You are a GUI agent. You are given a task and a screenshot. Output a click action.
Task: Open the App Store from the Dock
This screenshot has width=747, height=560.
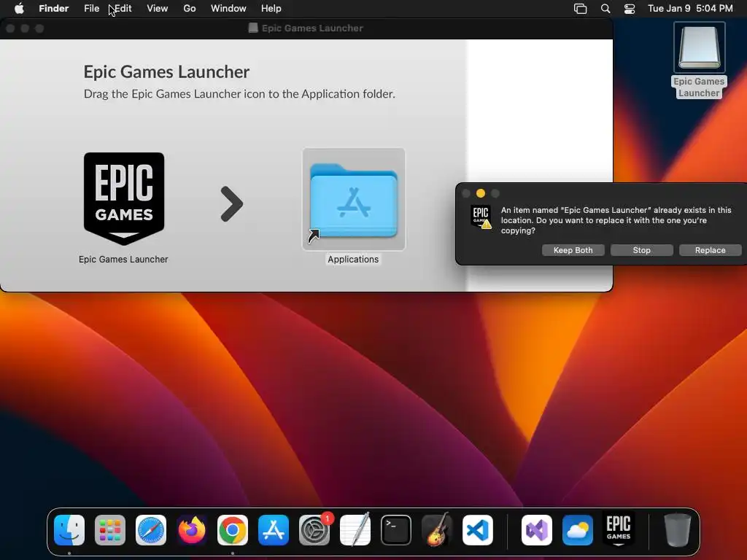pyautogui.click(x=274, y=530)
